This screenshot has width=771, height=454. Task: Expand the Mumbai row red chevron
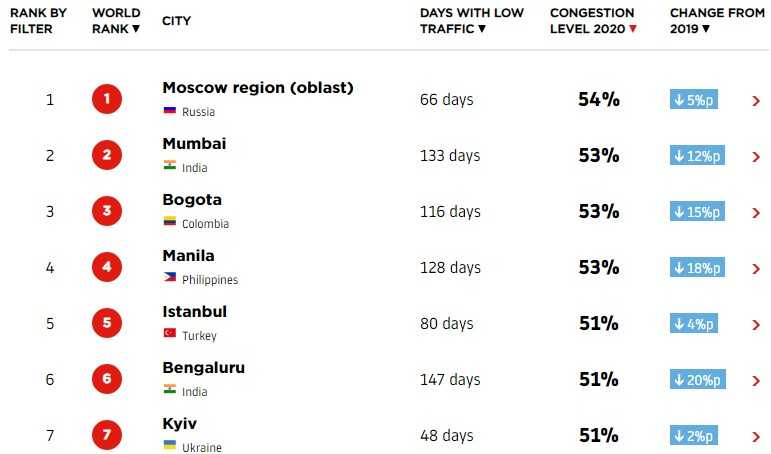click(x=756, y=157)
